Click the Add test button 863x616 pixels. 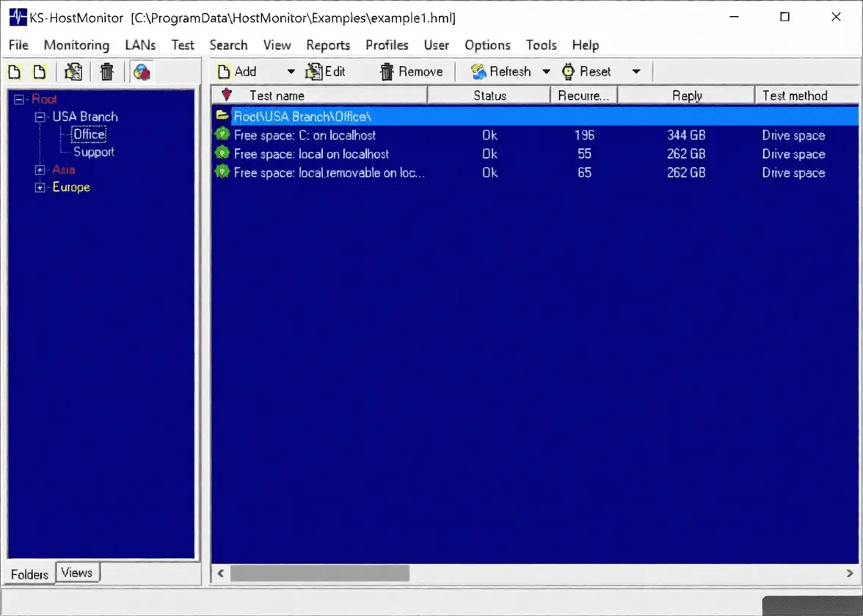[237, 72]
